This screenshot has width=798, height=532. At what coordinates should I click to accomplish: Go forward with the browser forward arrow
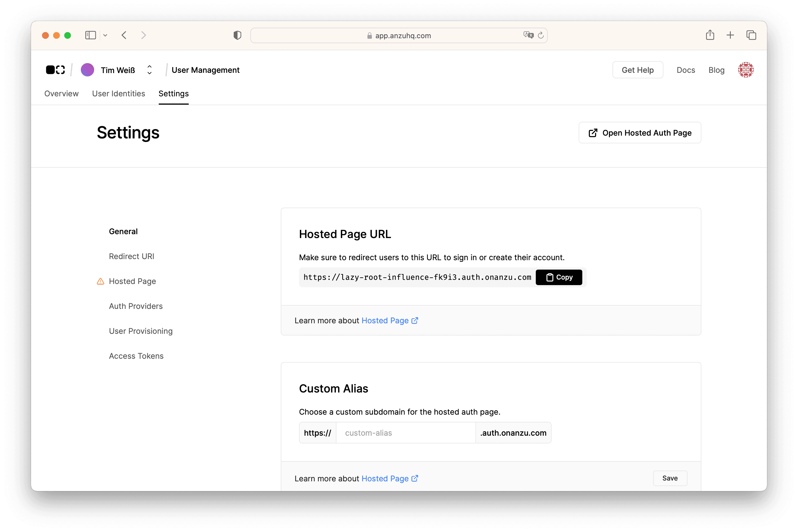pyautogui.click(x=144, y=35)
